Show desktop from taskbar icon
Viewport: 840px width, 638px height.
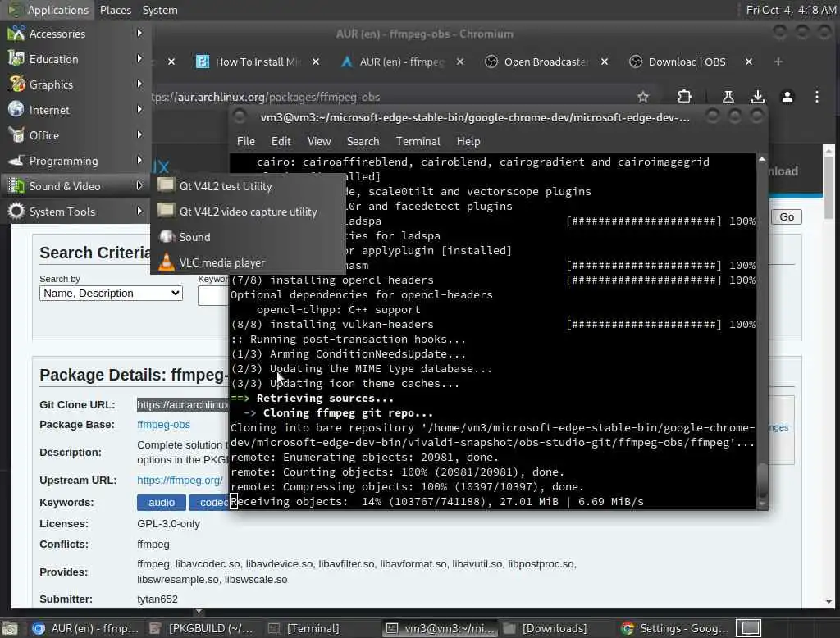(x=10, y=628)
